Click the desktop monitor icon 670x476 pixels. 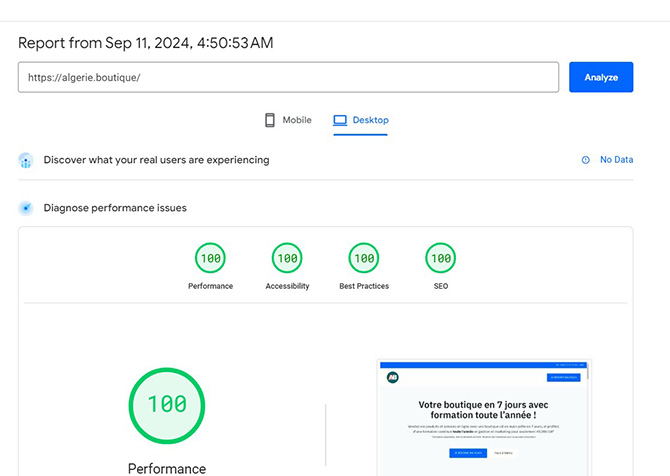340,120
